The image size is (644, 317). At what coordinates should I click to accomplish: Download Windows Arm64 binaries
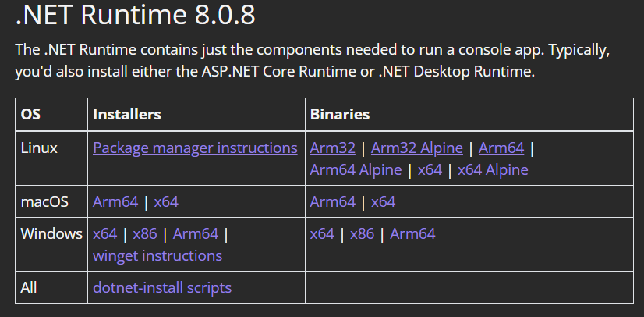[x=412, y=233]
